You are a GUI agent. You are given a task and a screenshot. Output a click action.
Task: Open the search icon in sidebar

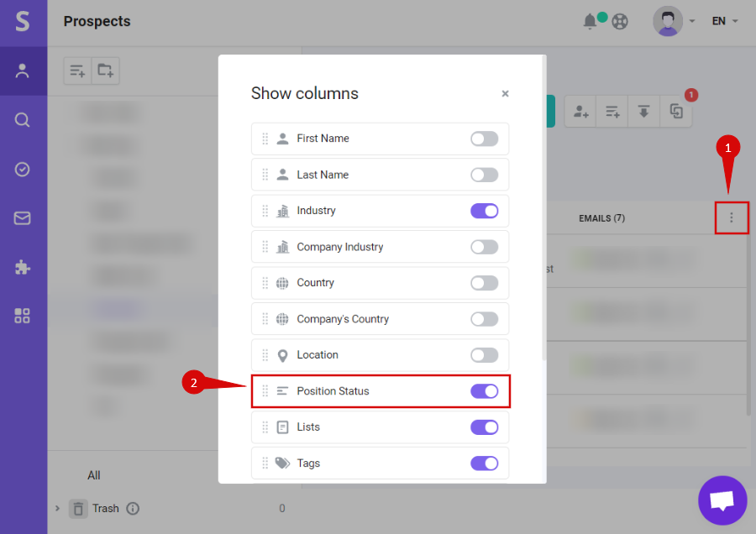click(x=22, y=119)
